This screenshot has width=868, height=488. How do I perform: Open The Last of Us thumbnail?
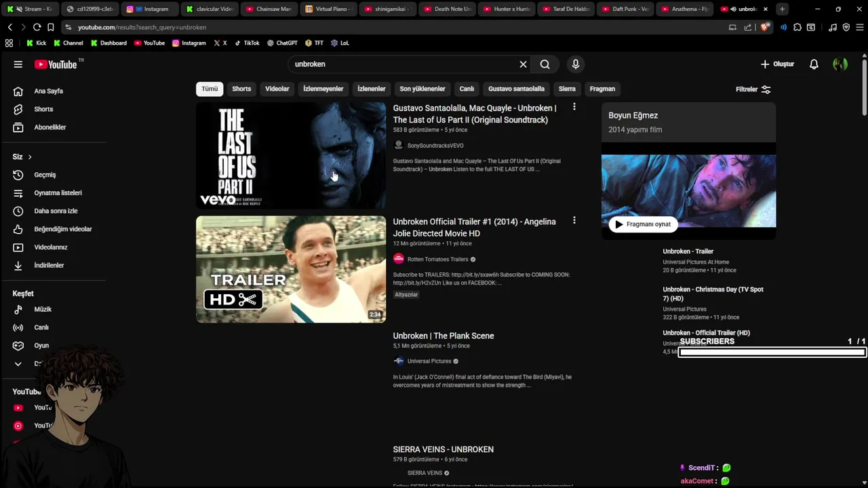[291, 155]
